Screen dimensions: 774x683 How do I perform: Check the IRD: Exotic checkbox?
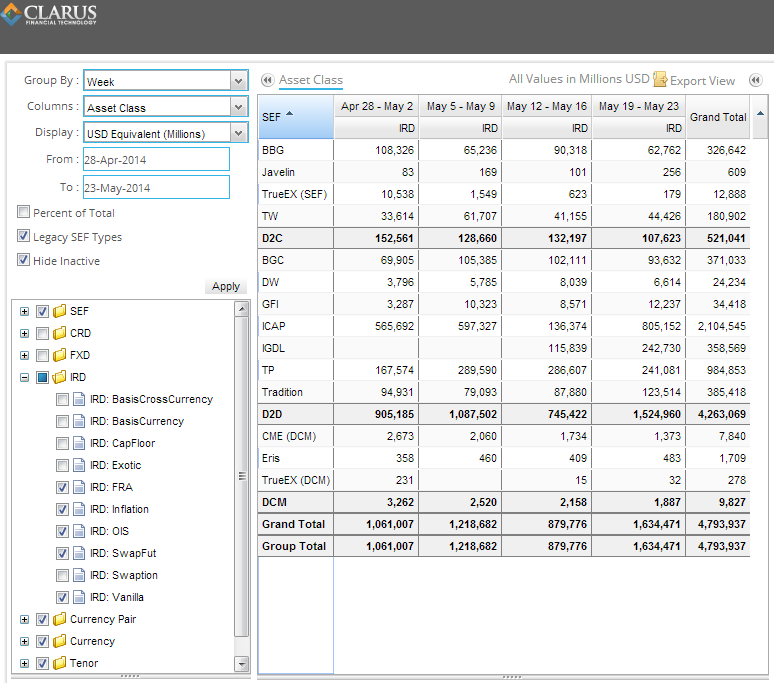(x=62, y=465)
